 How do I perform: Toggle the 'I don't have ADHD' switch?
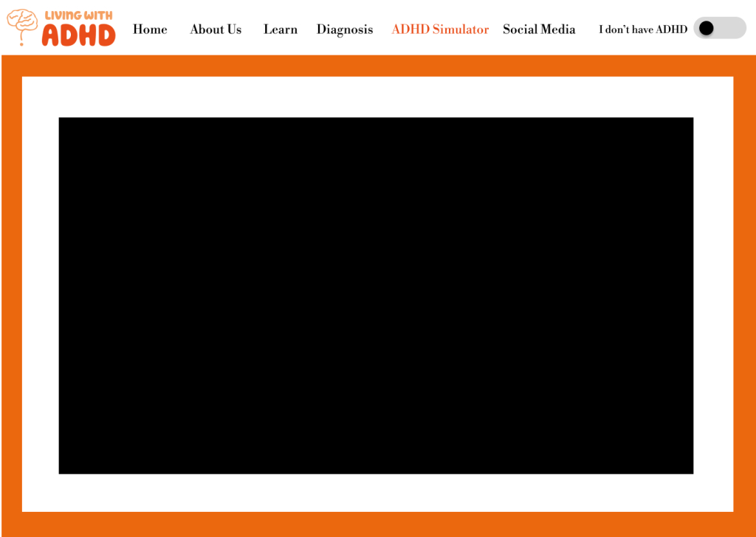pos(719,29)
